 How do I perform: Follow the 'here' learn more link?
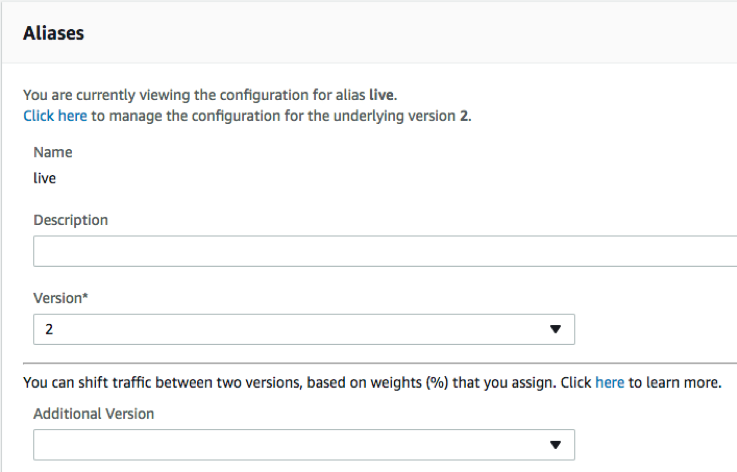pyautogui.click(x=609, y=382)
